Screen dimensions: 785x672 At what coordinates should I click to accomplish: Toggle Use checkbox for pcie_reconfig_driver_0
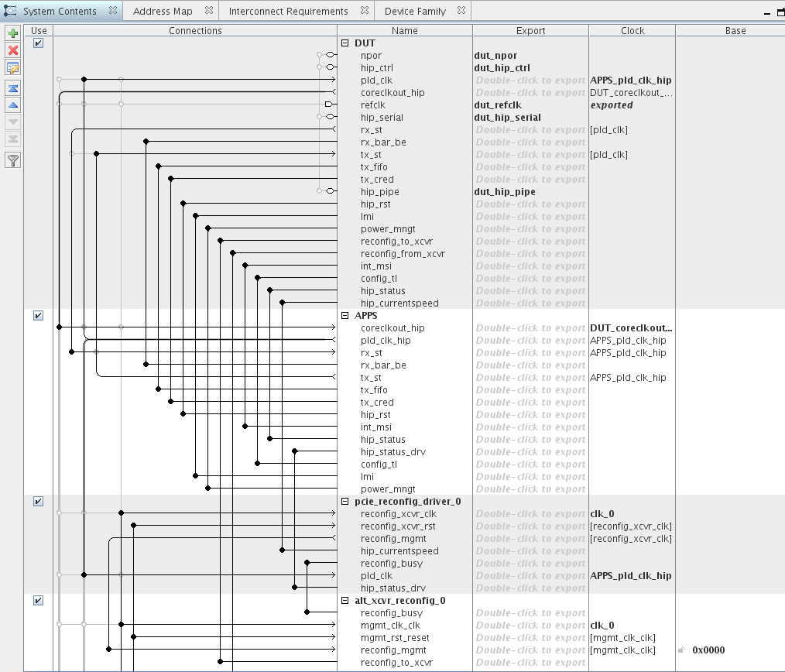click(x=38, y=501)
